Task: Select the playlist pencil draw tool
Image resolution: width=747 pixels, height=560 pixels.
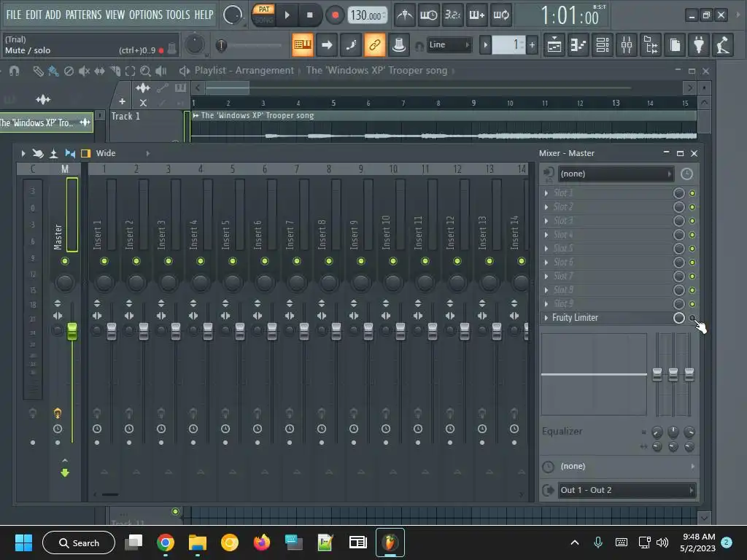Action: click(38, 71)
